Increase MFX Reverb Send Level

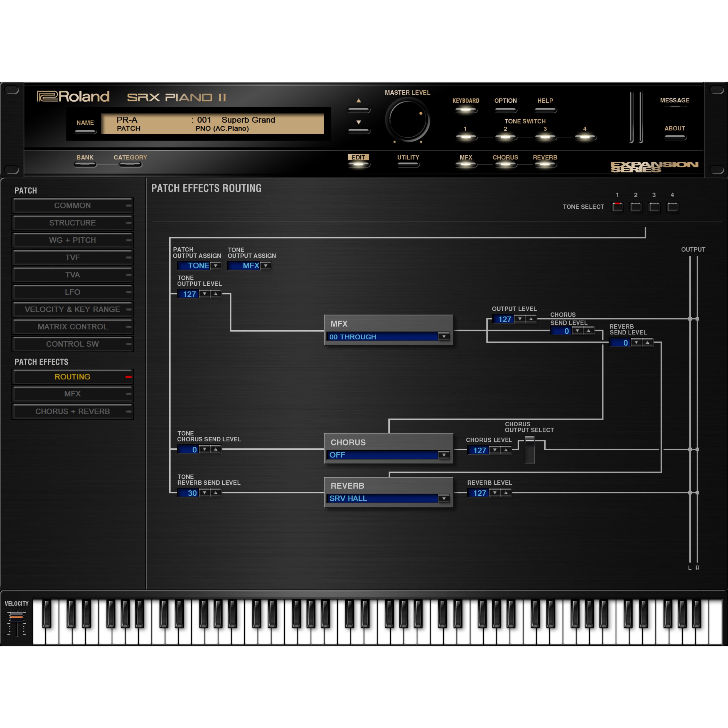[647, 342]
